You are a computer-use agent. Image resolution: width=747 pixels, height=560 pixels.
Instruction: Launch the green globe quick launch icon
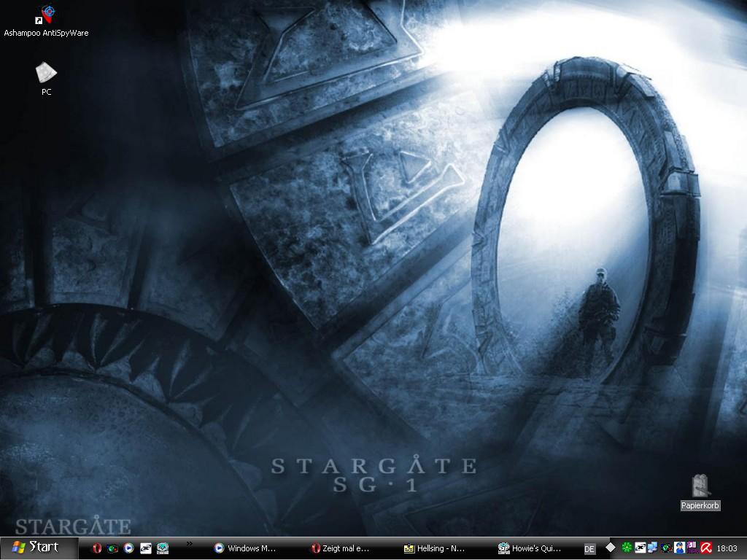[112, 548]
